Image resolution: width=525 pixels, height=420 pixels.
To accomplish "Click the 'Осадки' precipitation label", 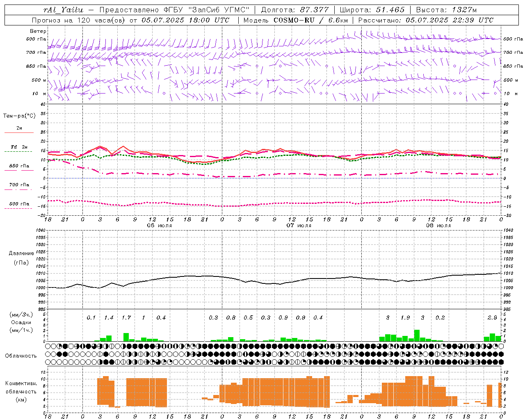I will (x=21, y=322).
